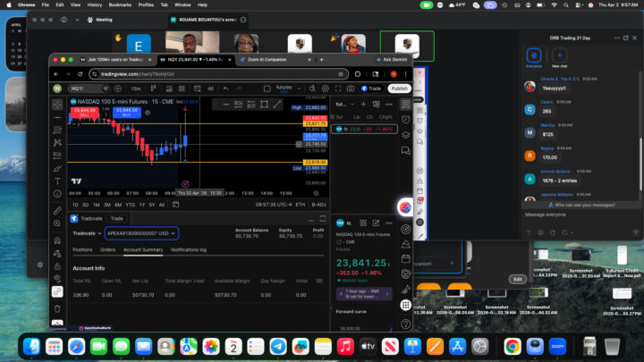Viewport: 644px width, 362px height.
Task: Click the Trade button in top toolbar
Action: tap(371, 88)
